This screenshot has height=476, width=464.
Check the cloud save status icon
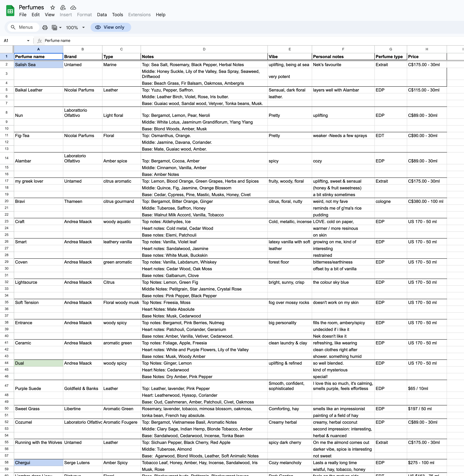[73, 8]
